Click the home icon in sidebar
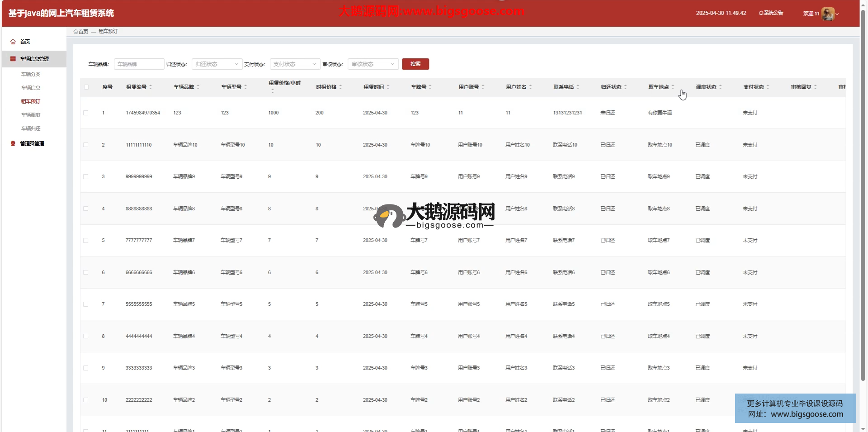The image size is (868, 432). (x=13, y=42)
